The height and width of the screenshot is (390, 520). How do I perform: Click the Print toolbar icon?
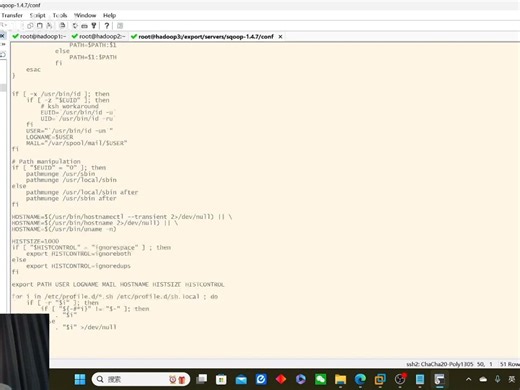pyautogui.click(x=62, y=26)
